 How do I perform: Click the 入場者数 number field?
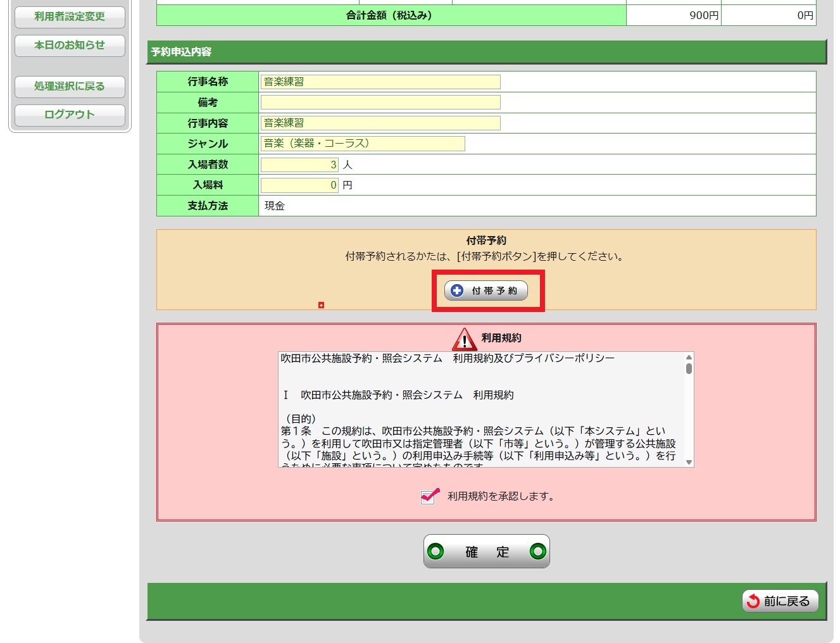point(299,165)
